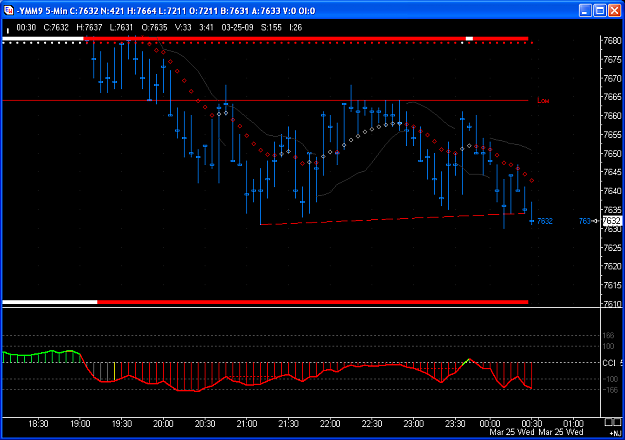Click the 7620 price axis label
The width and height of the screenshot is (625, 440).
tap(612, 266)
